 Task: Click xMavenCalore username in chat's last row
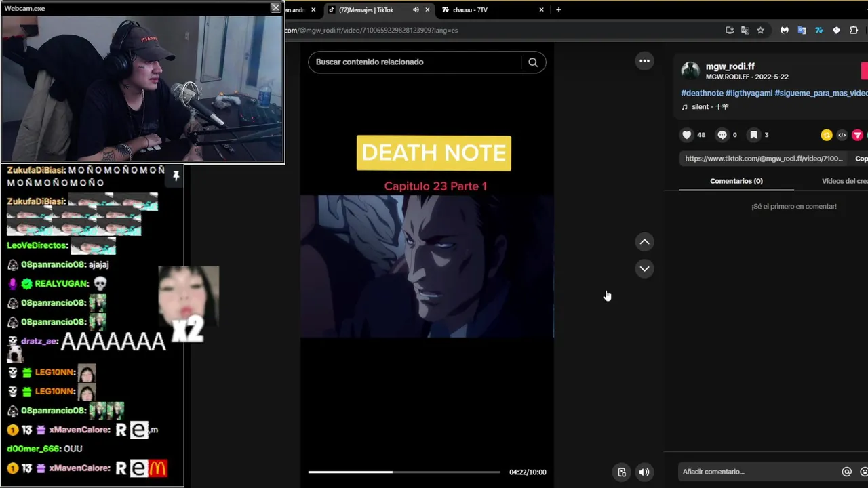tap(79, 468)
